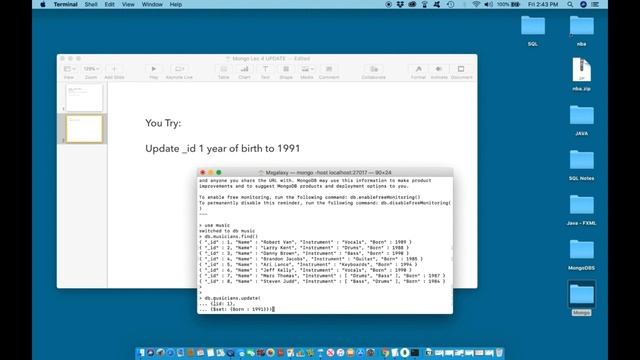Open Trash from the Dock

(x=499, y=353)
